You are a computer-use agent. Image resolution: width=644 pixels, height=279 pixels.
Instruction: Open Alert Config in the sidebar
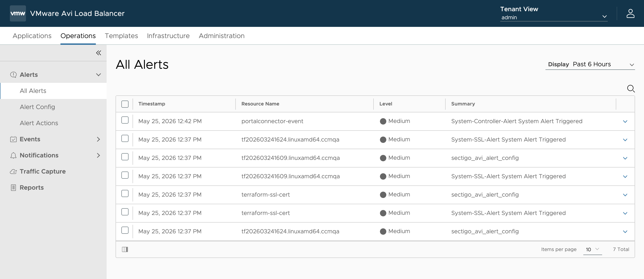coord(37,107)
